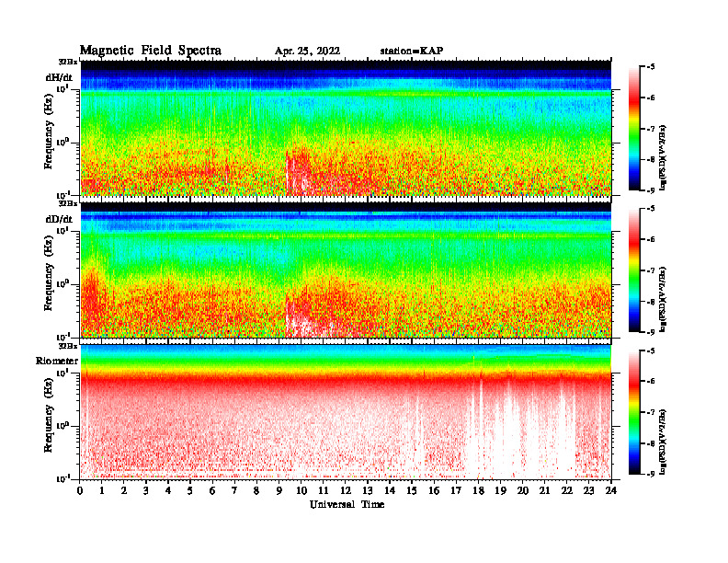This screenshot has height=563, width=728.
Task: Click the "32Hz" label of the dH/dt panel
Action: 68,62
